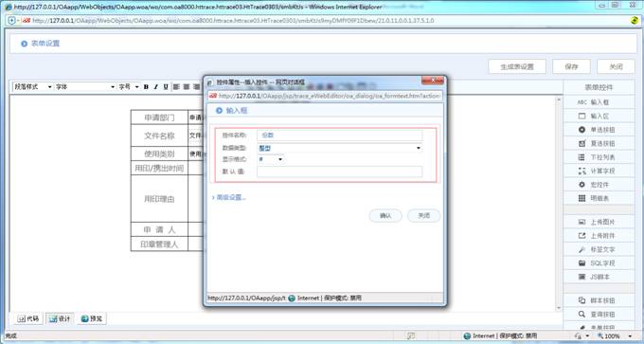
Task: Toggle italic formatting in editor toolbar
Action: 155,87
